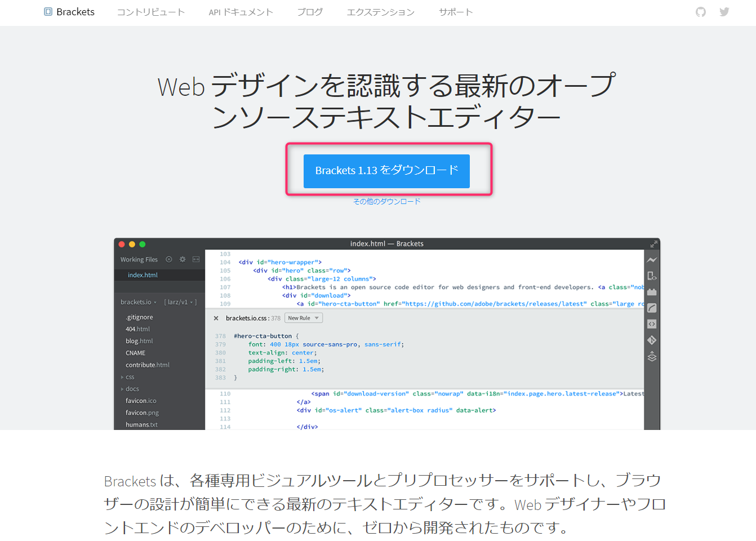Click the curved-line square icon in the editor sidebar
756x541 pixels.
(x=652, y=308)
